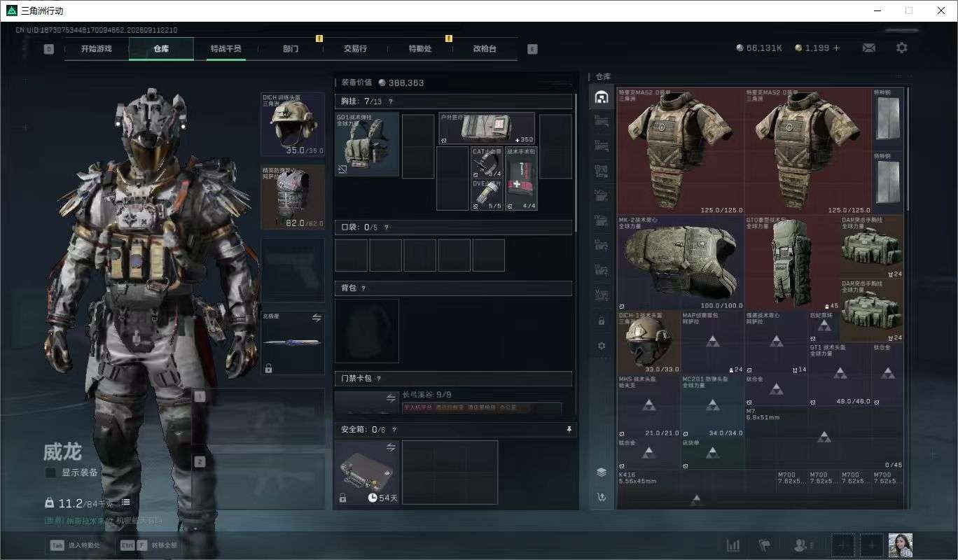Go to the 部门 tab
This screenshot has height=560, width=958.
[x=291, y=49]
